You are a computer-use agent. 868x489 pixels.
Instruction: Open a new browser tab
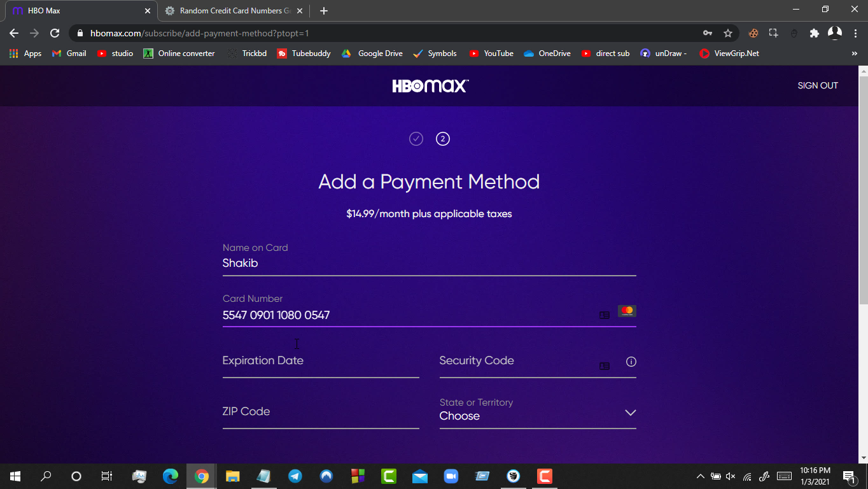[x=324, y=11]
